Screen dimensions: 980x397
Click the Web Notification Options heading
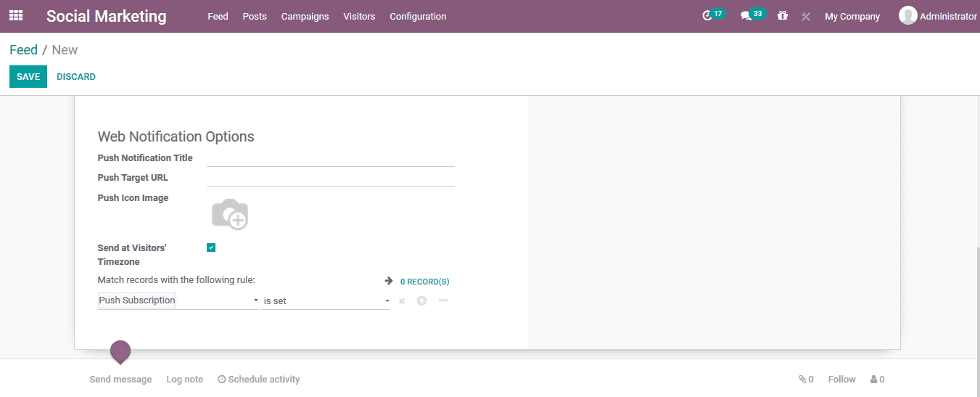click(x=176, y=136)
